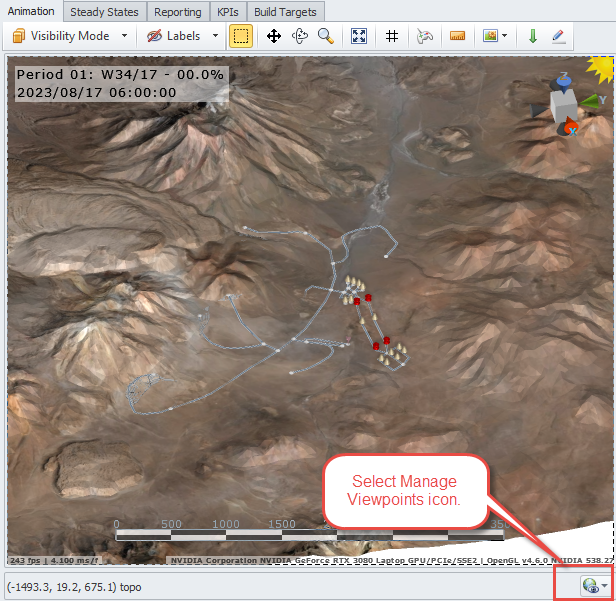Click the Z axis on orientation cube
The image size is (616, 601).
coord(565,79)
